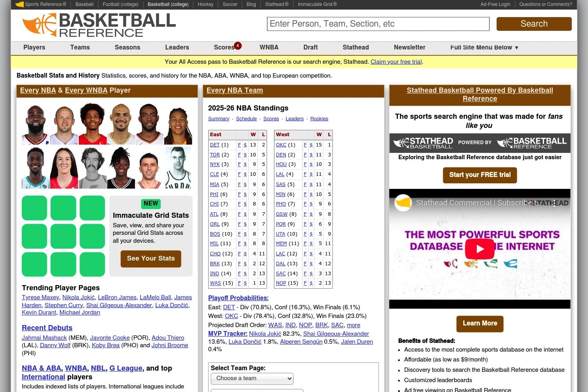Click the black-and-white Purdue jersey player headshot
Viewport: 588px width, 392px height.
(178, 167)
